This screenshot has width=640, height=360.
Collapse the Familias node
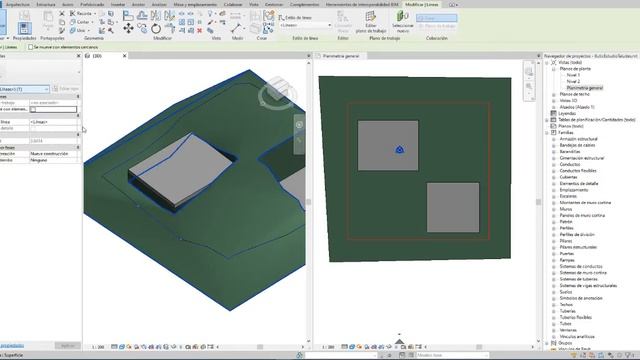click(547, 132)
